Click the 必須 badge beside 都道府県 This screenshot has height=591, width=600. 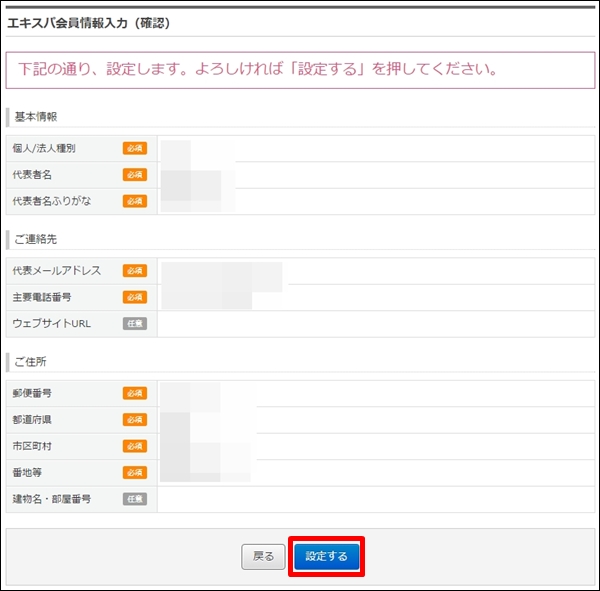(x=135, y=420)
